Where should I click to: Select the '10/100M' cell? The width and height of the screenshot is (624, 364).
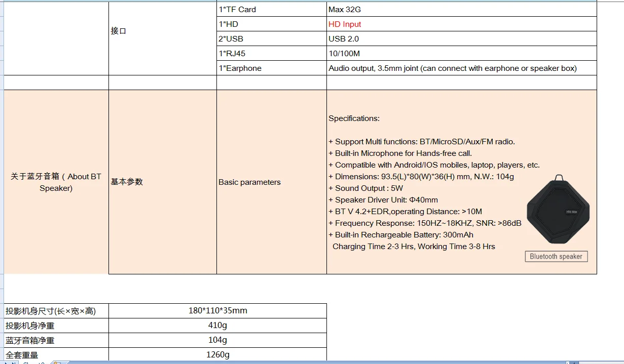pos(461,54)
